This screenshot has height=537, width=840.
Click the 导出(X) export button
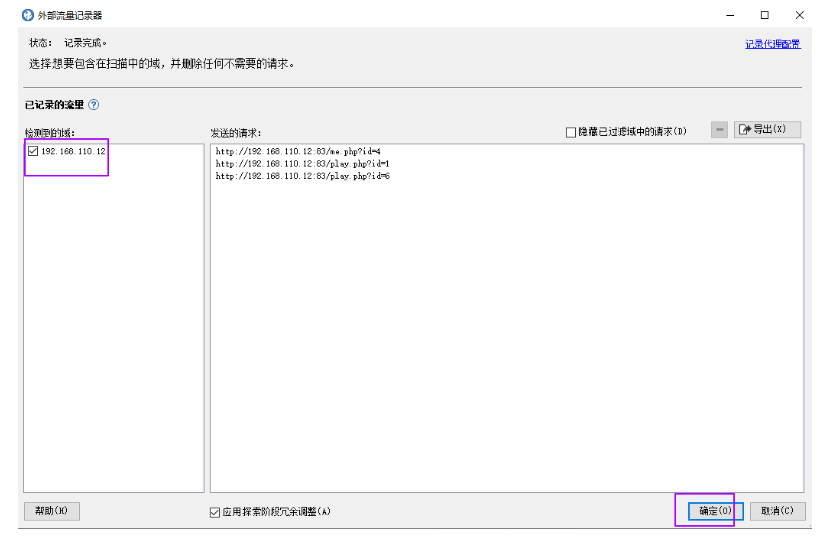click(767, 130)
